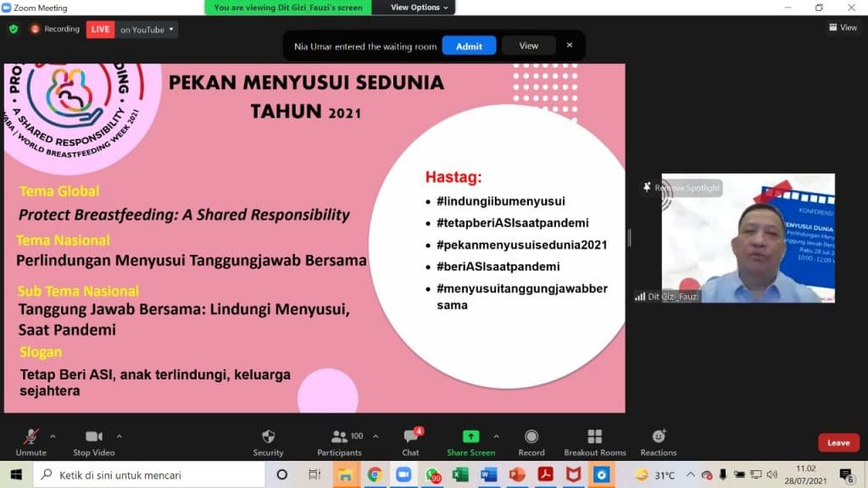Screen dimensions: 868x488
Task: Open File Explorer from taskbar
Action: 346,474
